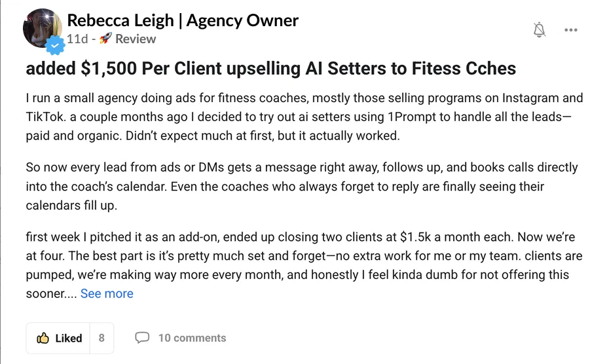Toggle the Liked thumbs-up button

click(x=58, y=338)
